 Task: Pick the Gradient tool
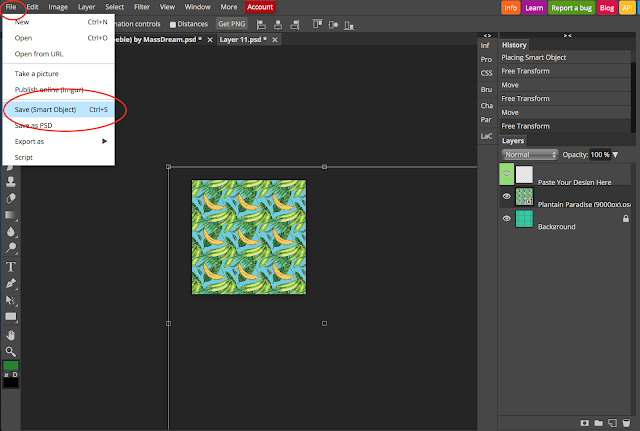(x=11, y=215)
